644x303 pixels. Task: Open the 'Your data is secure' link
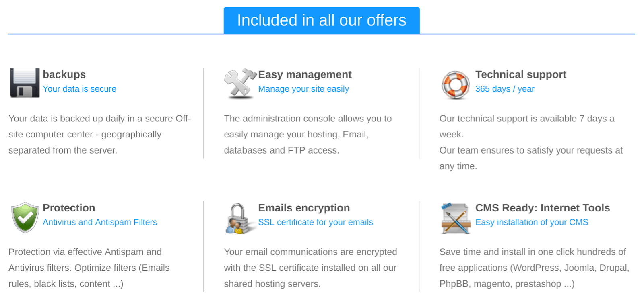click(80, 89)
